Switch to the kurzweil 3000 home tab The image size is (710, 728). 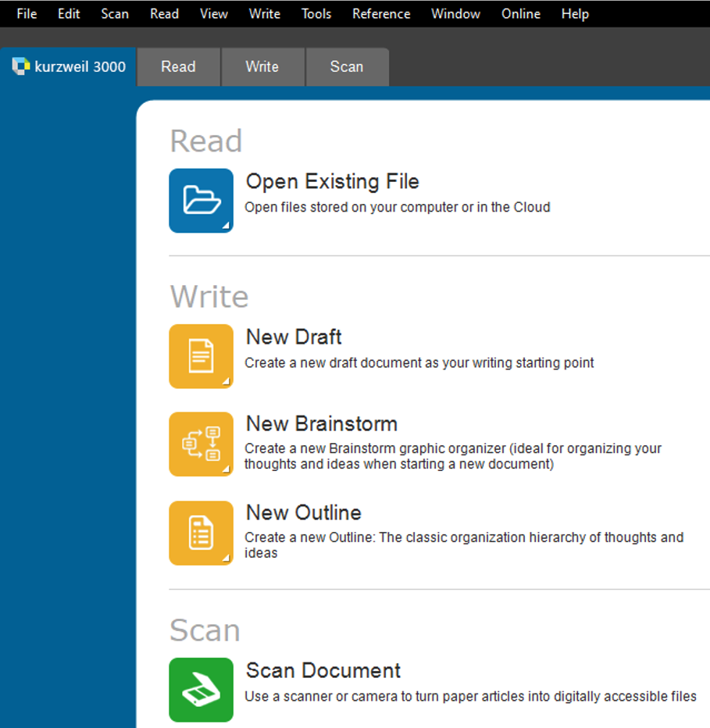tap(68, 67)
